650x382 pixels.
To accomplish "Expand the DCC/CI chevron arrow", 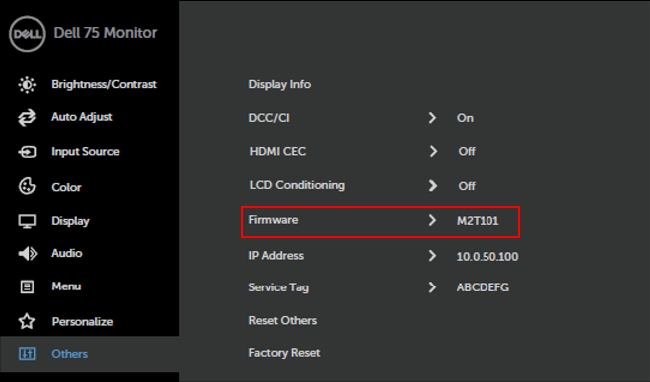I will [x=432, y=118].
